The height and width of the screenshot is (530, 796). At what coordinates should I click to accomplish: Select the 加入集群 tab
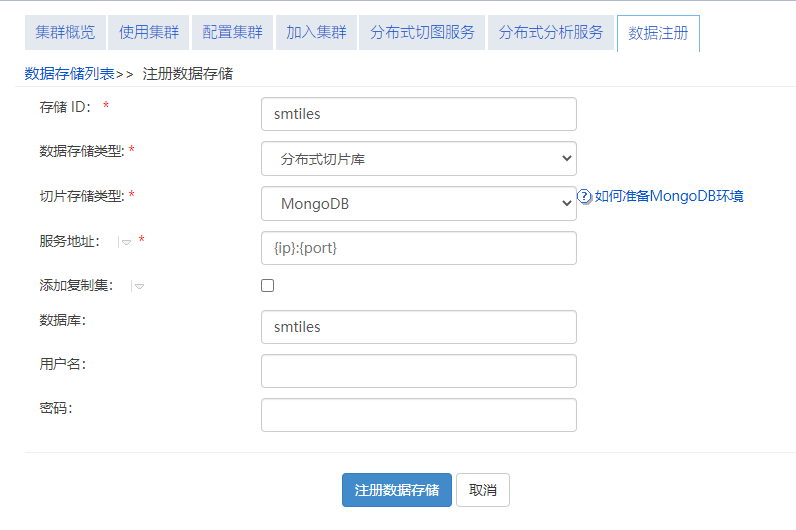click(315, 32)
